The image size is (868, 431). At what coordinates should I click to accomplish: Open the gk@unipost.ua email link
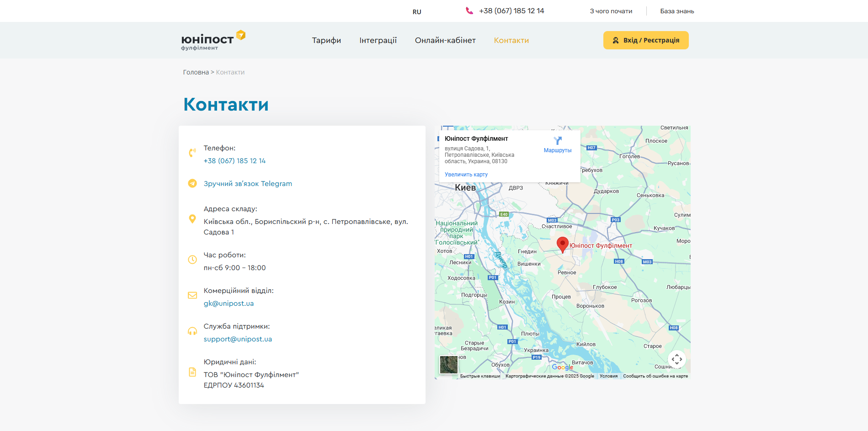pyautogui.click(x=229, y=303)
